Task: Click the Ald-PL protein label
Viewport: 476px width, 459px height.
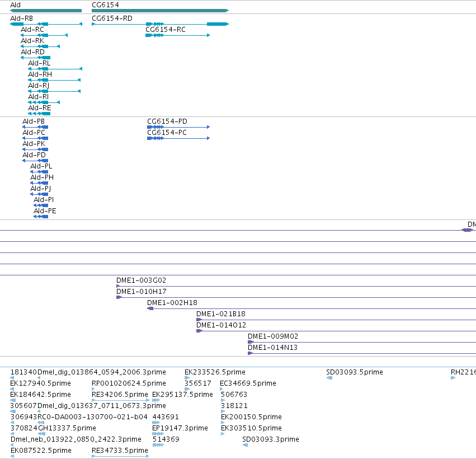Action: (x=41, y=166)
